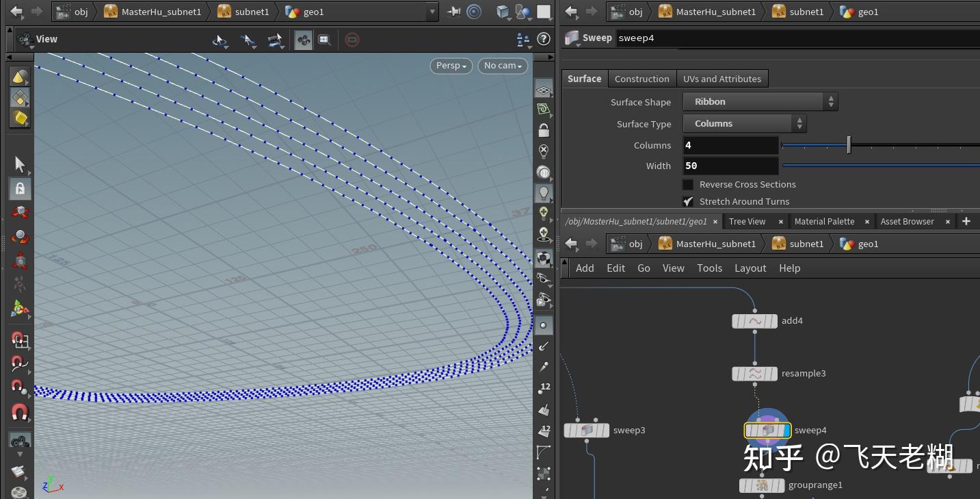Screen dimensions: 980x499
Task: Select the add4 node in network
Action: point(755,321)
